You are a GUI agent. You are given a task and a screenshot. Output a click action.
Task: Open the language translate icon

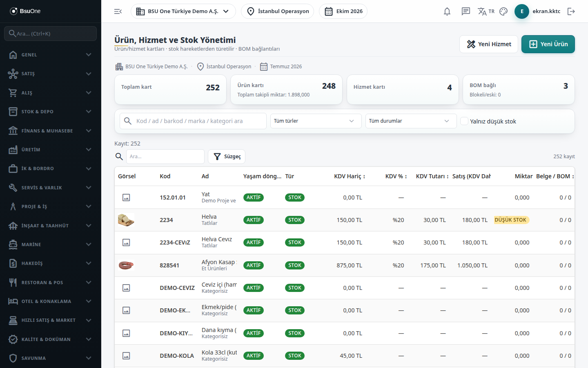(x=486, y=11)
